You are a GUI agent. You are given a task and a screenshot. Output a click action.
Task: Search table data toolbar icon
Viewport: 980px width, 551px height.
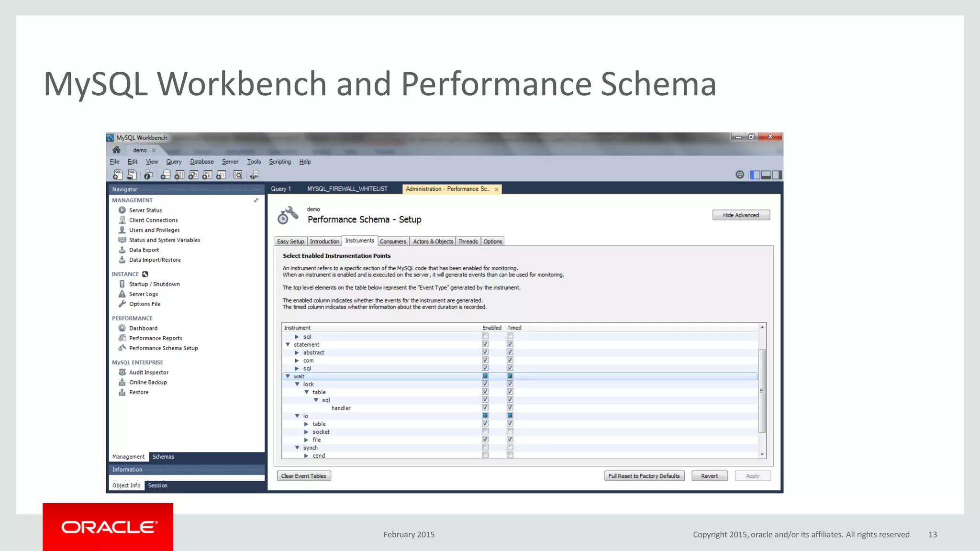[x=238, y=175]
